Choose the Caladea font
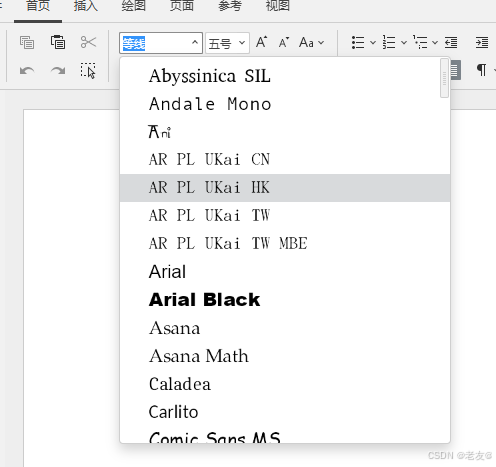The height and width of the screenshot is (467, 496). pos(285,384)
